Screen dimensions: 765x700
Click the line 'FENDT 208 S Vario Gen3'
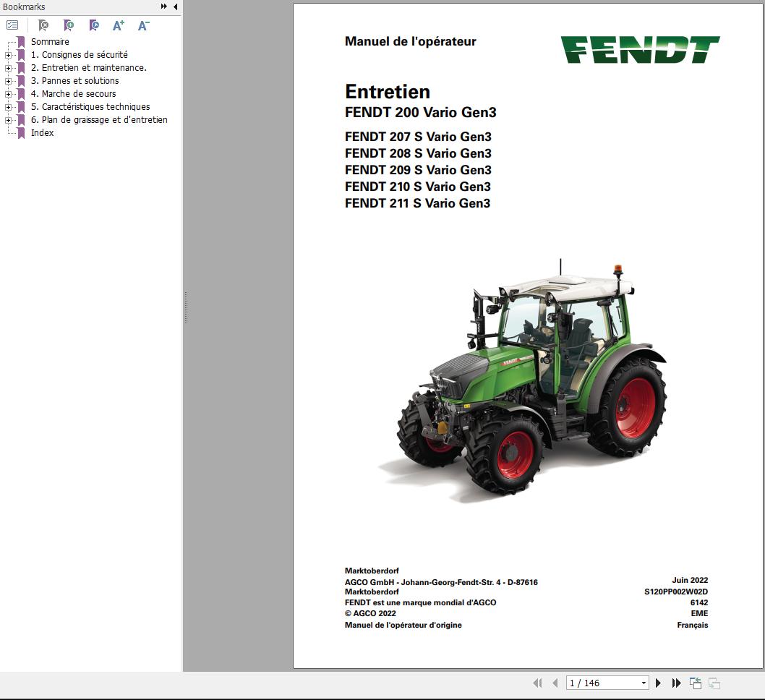coord(418,153)
